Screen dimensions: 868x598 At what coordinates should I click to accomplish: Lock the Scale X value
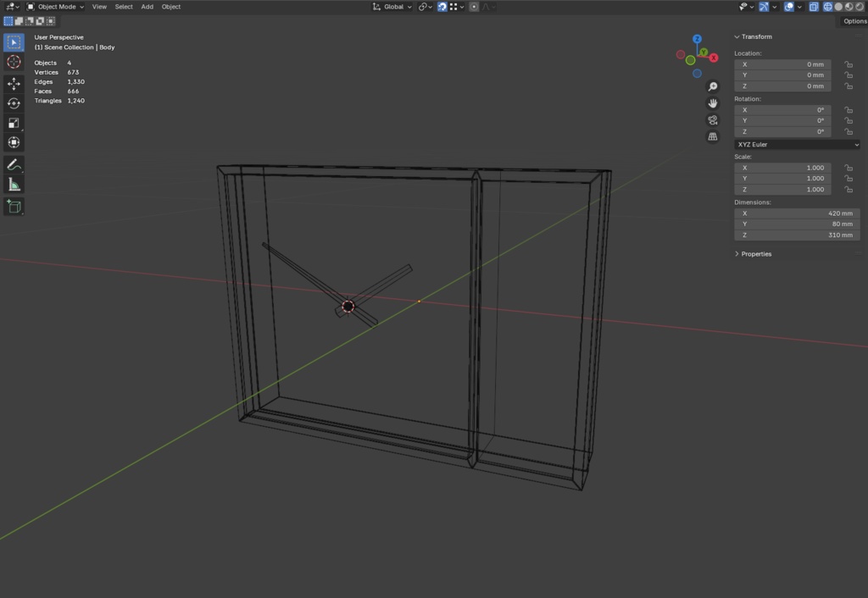pos(848,168)
